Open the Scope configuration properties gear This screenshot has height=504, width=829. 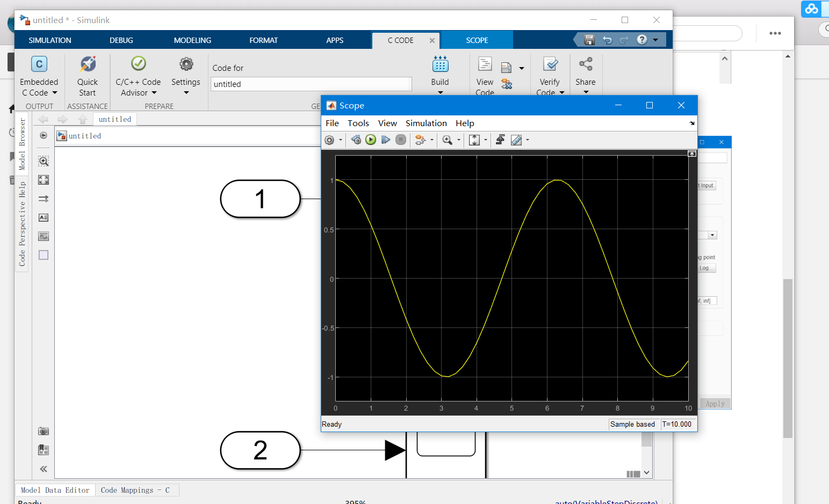tap(329, 140)
